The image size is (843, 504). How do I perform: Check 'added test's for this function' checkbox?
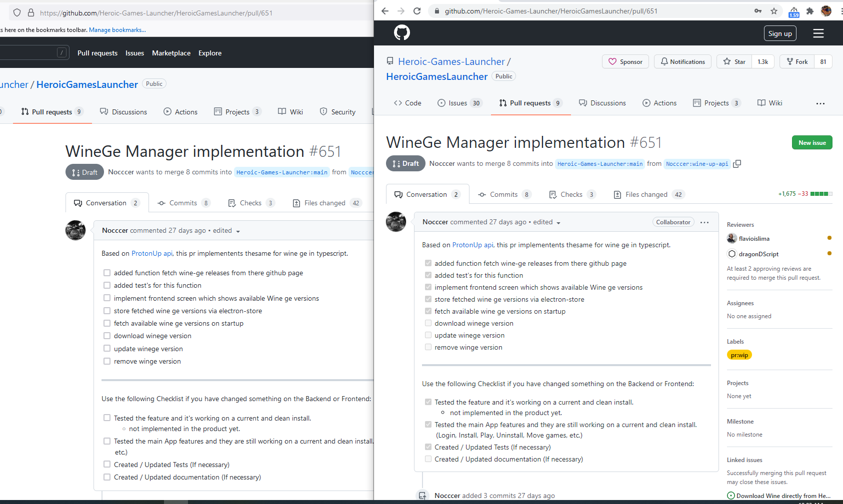(x=428, y=275)
